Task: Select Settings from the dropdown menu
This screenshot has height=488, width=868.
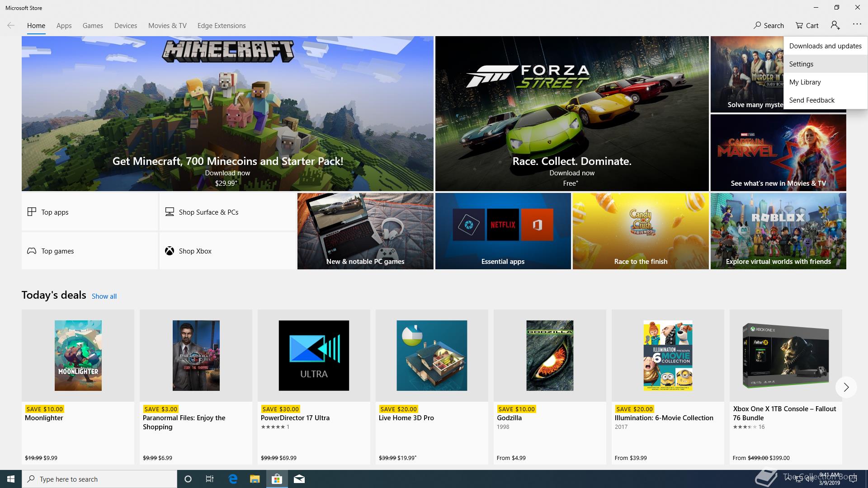Action: click(x=801, y=64)
